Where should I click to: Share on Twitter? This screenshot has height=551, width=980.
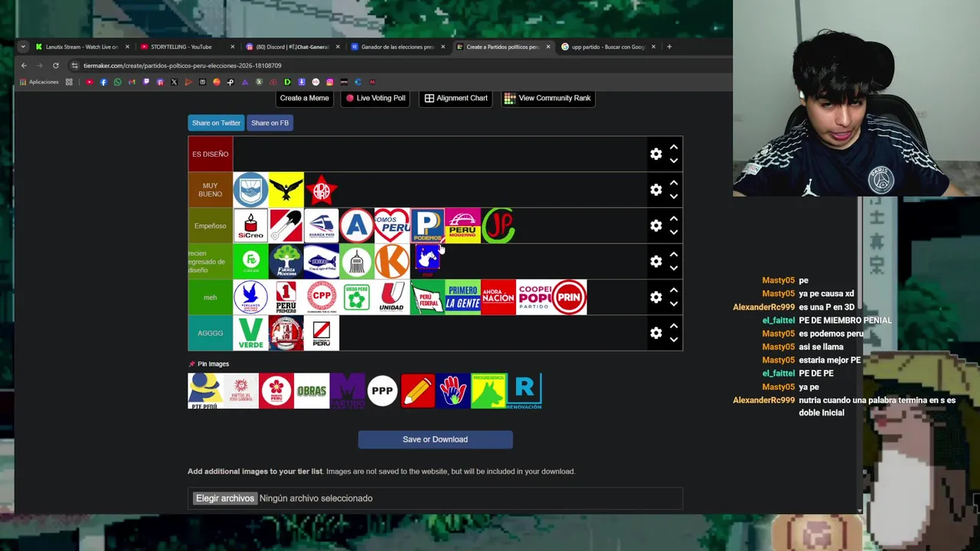pos(216,122)
